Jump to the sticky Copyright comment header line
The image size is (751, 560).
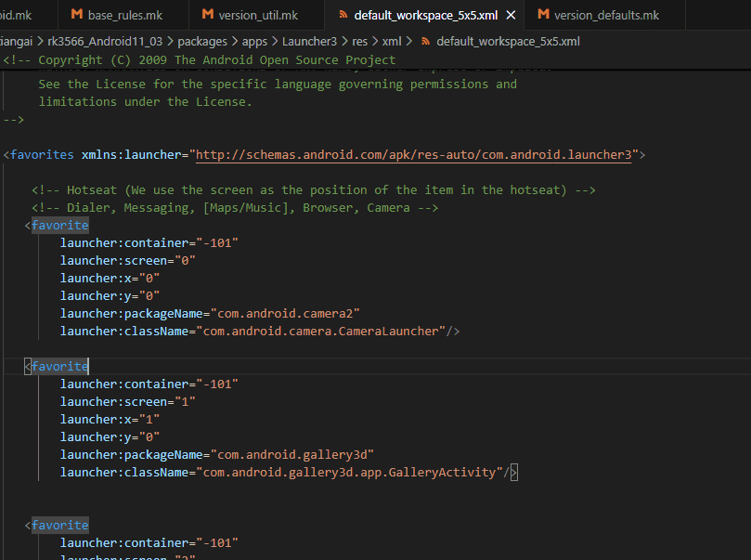pos(200,59)
